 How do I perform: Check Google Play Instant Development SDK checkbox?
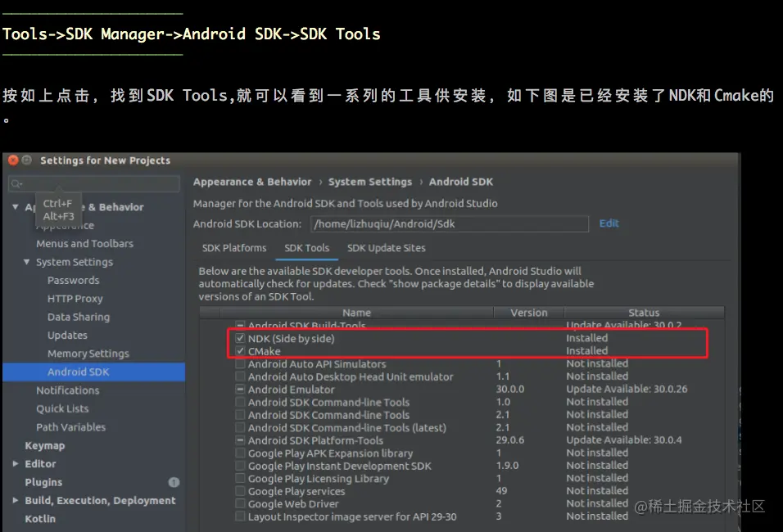[240, 466]
